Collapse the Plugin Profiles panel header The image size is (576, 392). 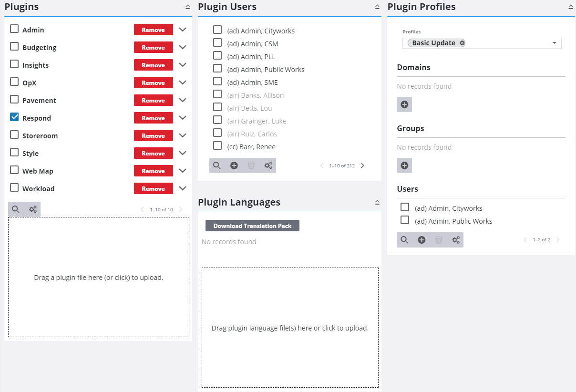click(x=570, y=7)
